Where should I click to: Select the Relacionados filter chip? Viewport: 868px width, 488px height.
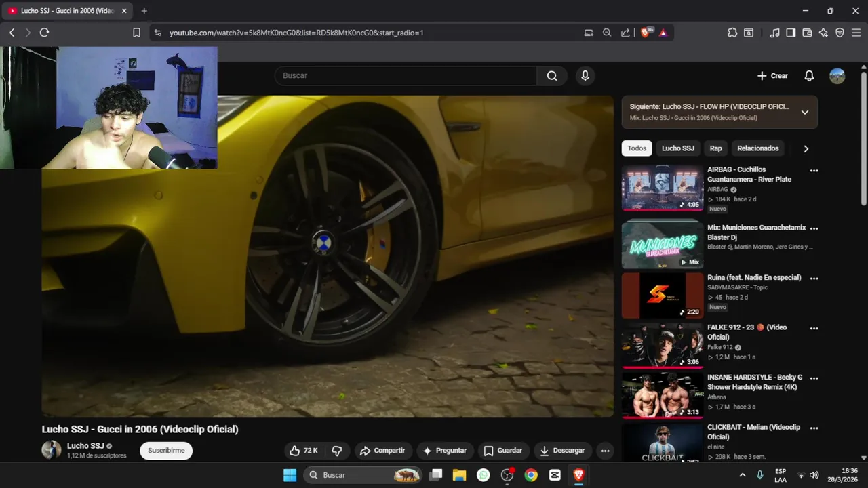[x=758, y=148]
